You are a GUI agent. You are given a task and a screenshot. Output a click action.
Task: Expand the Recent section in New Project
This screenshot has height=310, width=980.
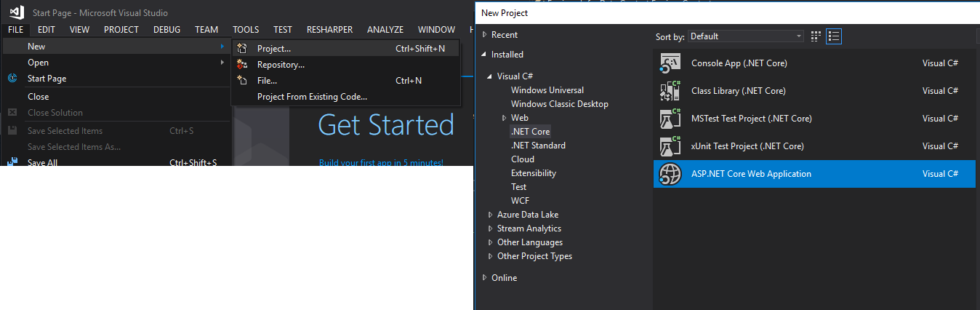(485, 35)
